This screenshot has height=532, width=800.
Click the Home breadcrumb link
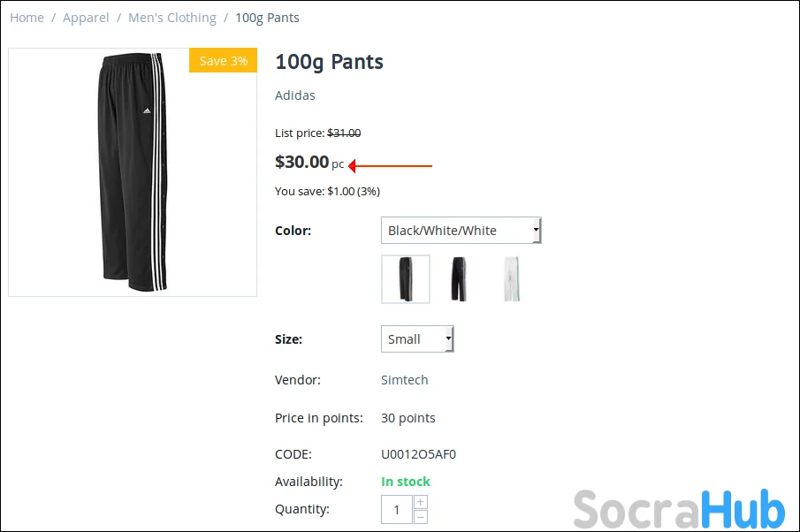27,18
